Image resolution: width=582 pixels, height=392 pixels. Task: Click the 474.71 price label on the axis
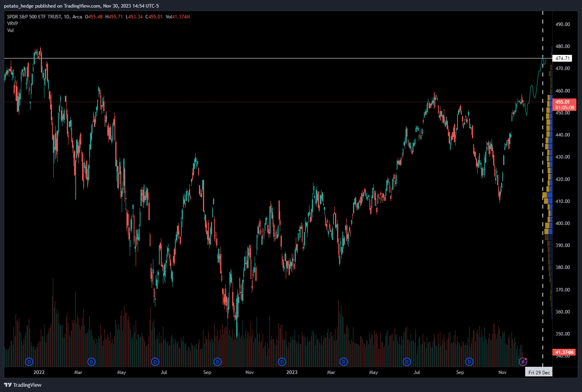562,58
